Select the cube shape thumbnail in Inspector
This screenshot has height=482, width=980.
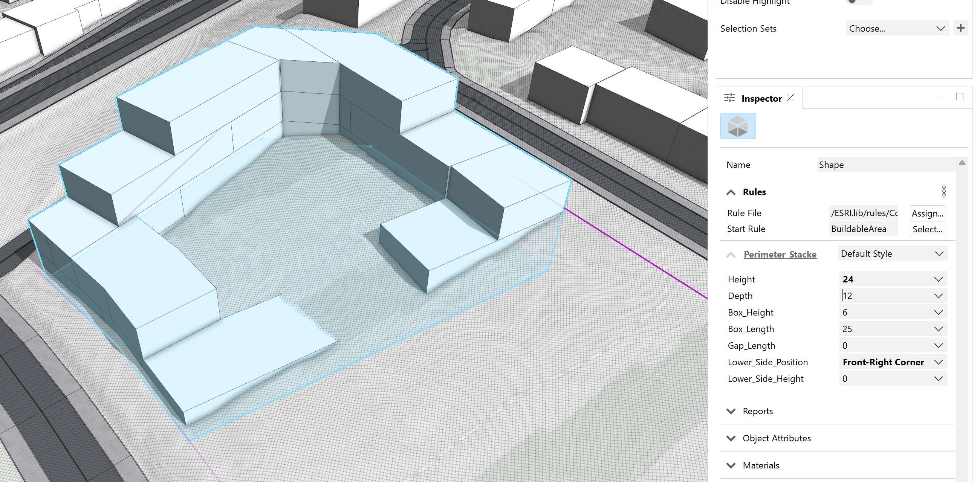pyautogui.click(x=738, y=126)
